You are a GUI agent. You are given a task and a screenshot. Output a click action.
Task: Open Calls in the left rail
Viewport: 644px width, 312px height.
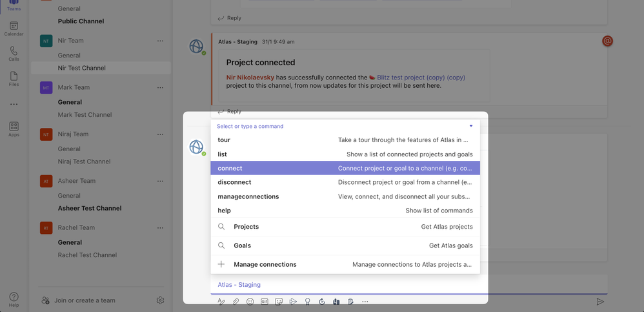tap(14, 54)
